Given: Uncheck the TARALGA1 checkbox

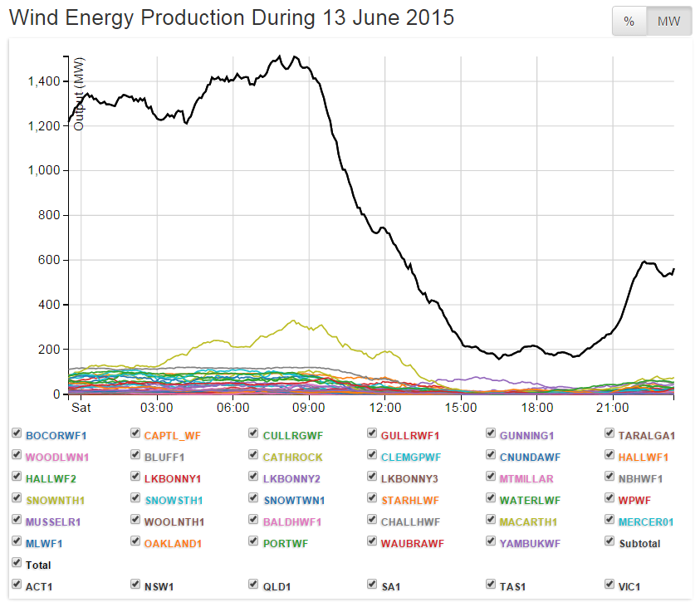Looking at the screenshot, I should tap(609, 434).
